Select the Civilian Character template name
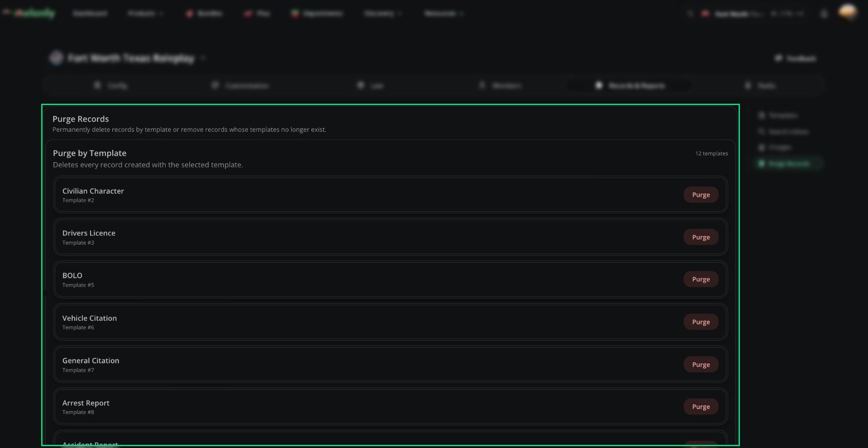This screenshot has height=448, width=868. pyautogui.click(x=93, y=191)
